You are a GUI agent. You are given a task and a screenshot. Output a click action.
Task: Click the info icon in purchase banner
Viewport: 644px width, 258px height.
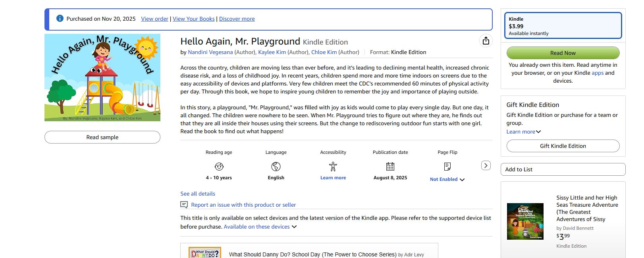point(60,18)
